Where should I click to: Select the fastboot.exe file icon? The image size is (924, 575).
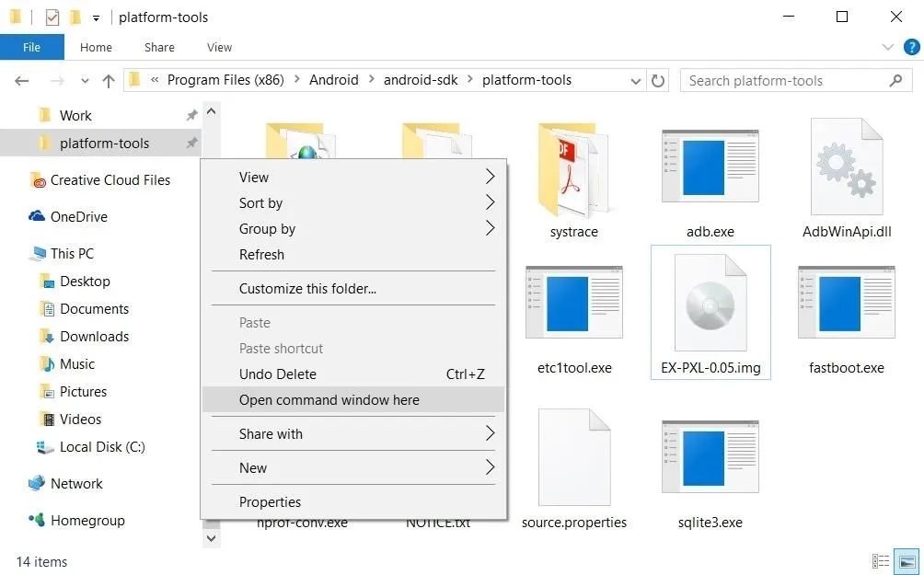(847, 303)
